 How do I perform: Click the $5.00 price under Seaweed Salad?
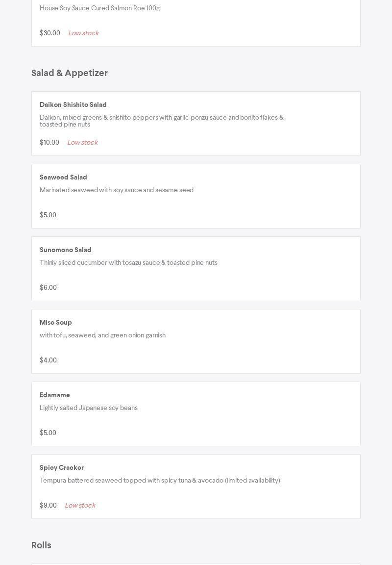(x=48, y=215)
